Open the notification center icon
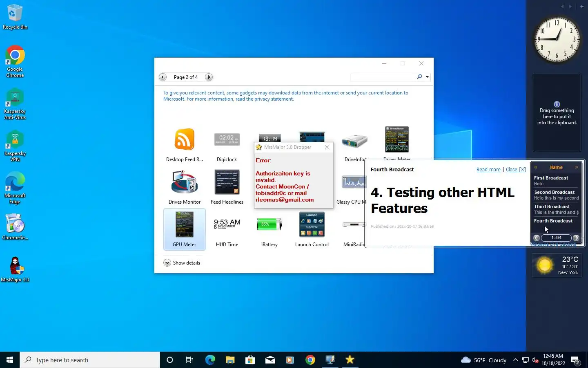The image size is (588, 368). coord(576,361)
